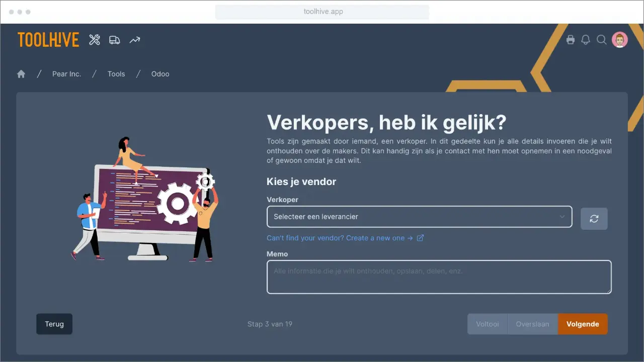Open the 'Selecteer een leverancier' dropdown
The image size is (644, 362).
tap(419, 217)
